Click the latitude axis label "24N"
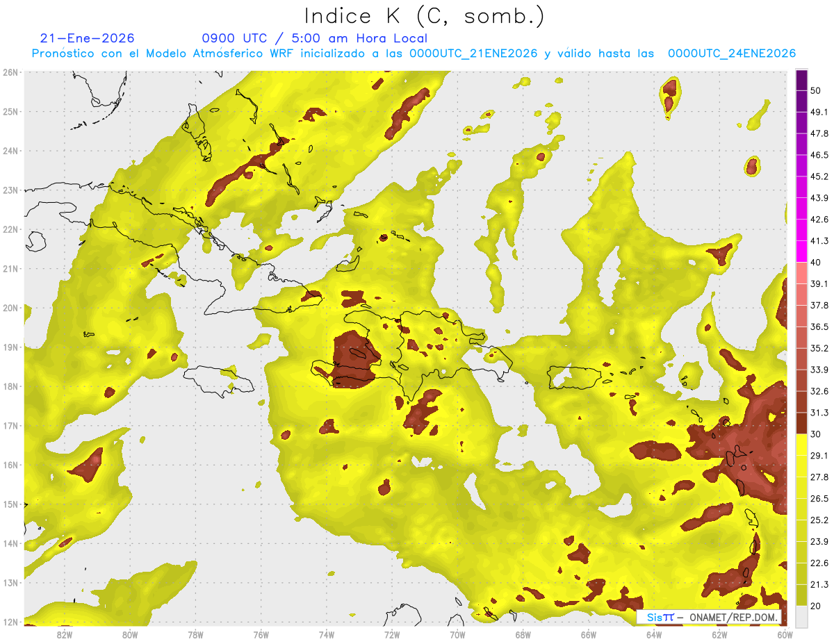This screenshot has width=834, height=644. (x=10, y=151)
